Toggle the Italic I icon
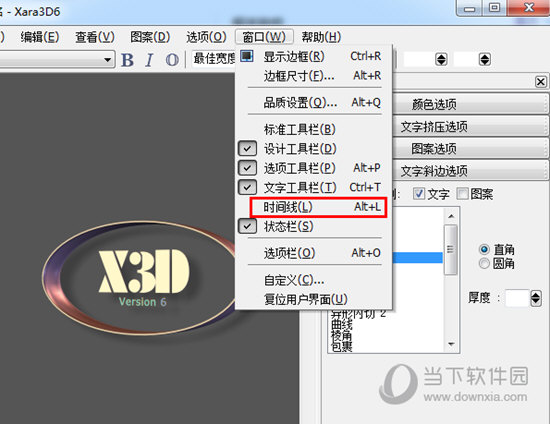 [149, 60]
